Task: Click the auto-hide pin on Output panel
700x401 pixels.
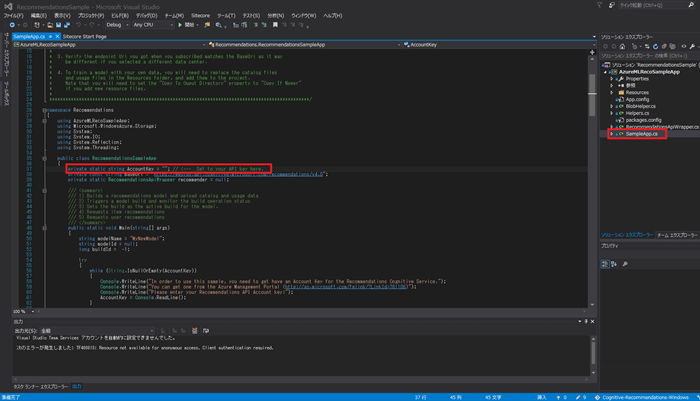Action: pyautogui.click(x=586, y=322)
